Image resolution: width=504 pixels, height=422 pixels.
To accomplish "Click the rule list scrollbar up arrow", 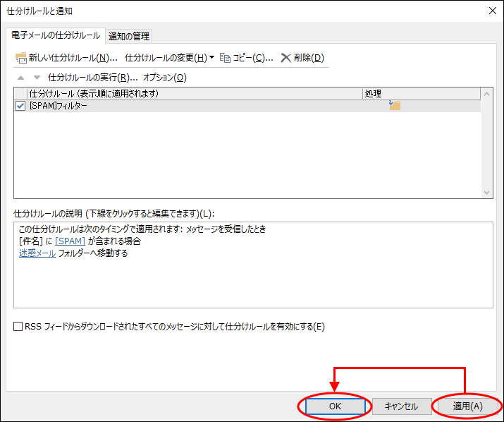I will coord(486,93).
